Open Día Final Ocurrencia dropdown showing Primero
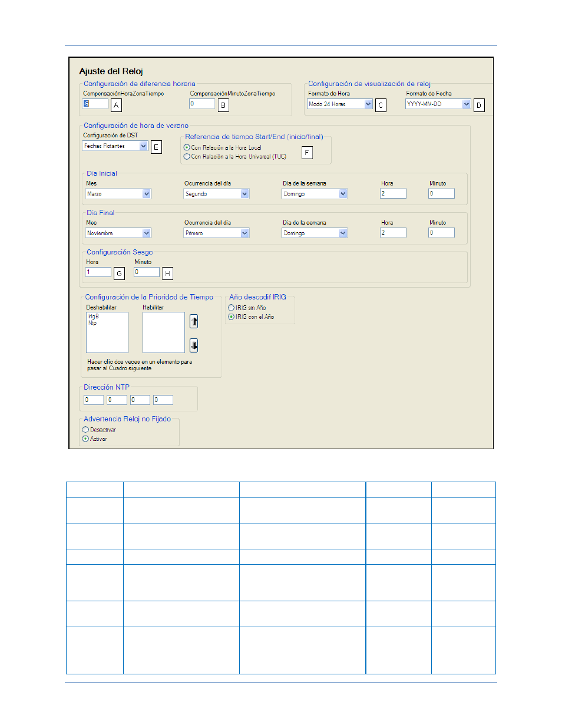 (x=217, y=233)
